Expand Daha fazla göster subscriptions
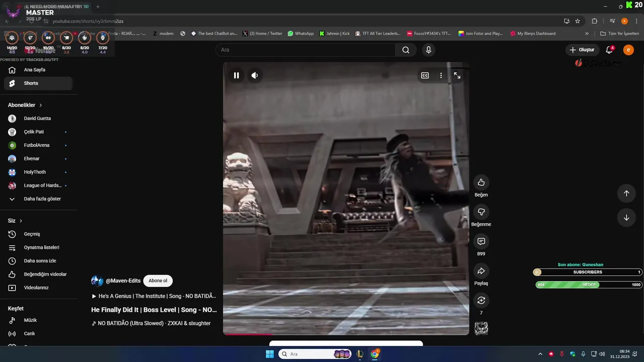This screenshot has height=362, width=644. 38,199
